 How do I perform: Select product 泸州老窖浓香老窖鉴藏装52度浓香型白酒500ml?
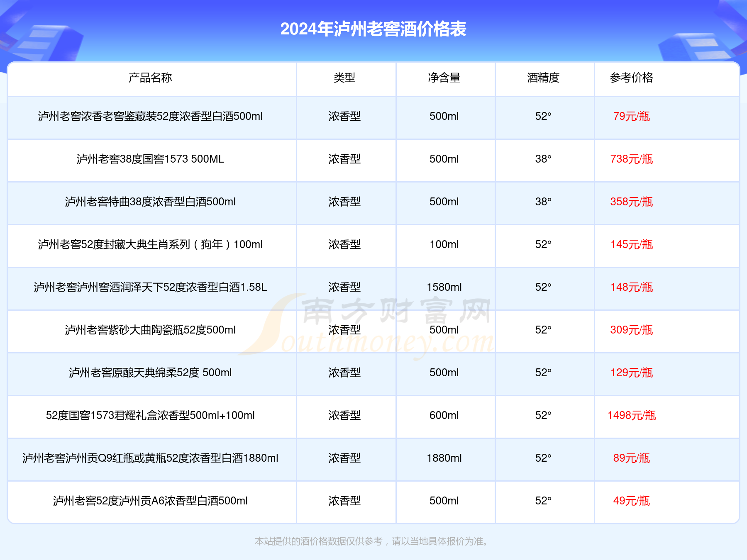point(150,117)
